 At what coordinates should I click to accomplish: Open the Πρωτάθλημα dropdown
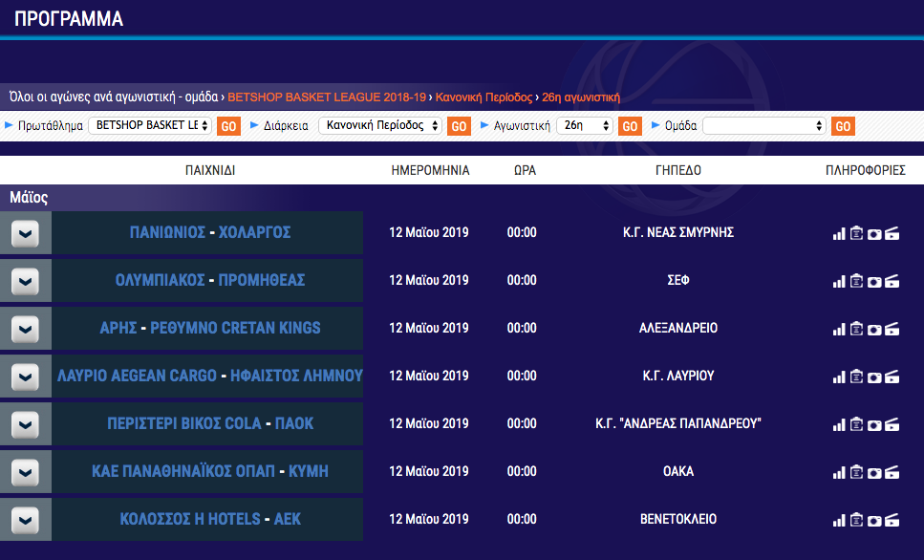pos(150,126)
